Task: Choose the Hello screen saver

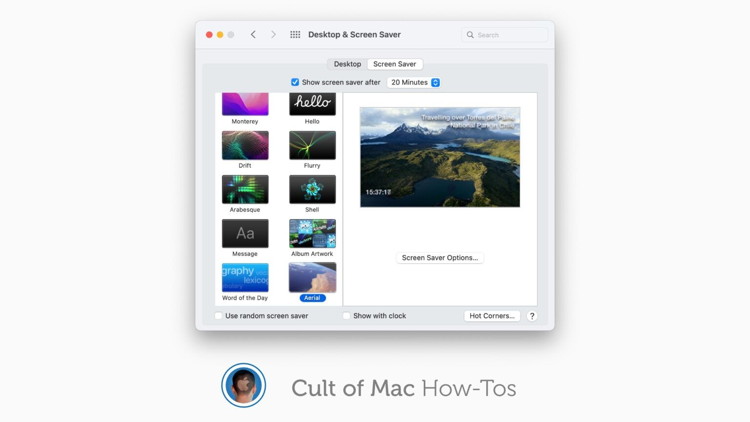Action: (x=312, y=104)
